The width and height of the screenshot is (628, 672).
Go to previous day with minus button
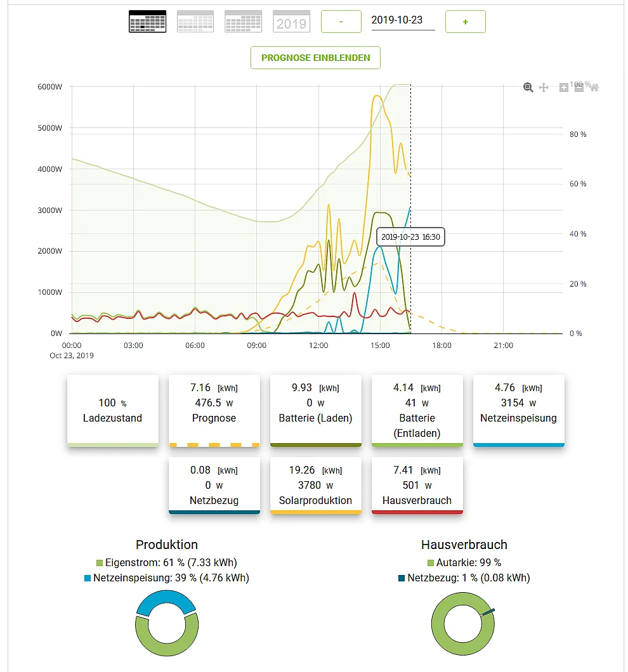pyautogui.click(x=341, y=22)
